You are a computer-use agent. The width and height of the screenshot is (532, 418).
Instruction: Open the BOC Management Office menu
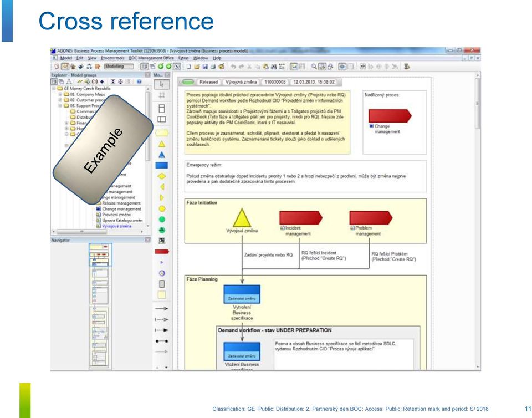point(151,58)
